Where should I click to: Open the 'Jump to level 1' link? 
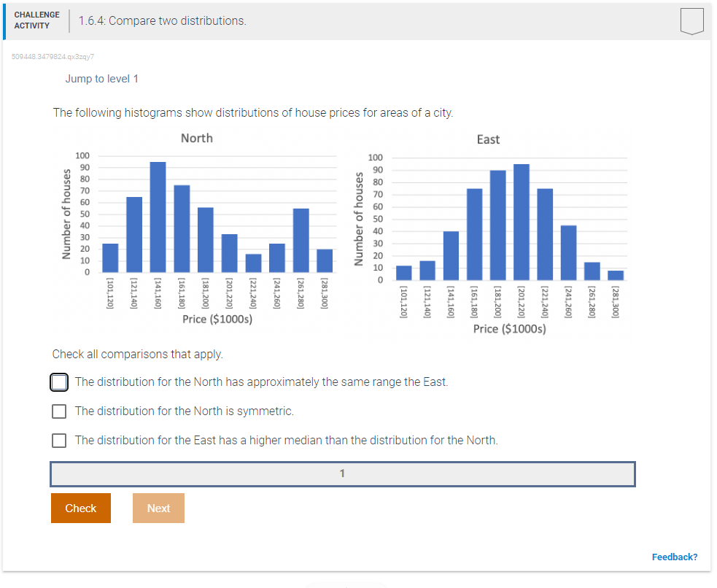coord(102,78)
